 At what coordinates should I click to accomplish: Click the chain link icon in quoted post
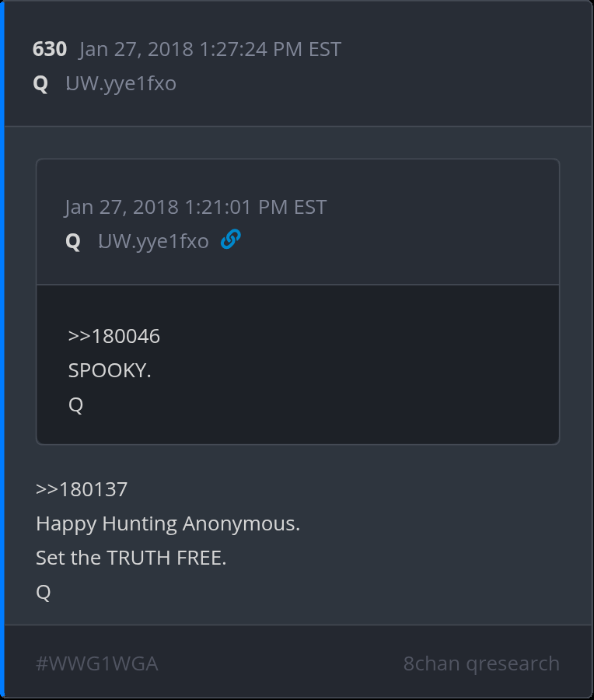[230, 240]
